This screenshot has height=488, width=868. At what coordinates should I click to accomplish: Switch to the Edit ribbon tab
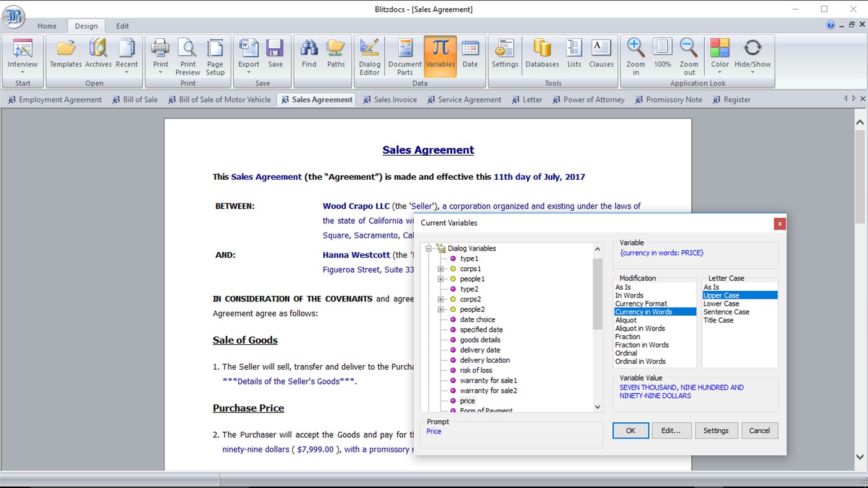coord(122,26)
